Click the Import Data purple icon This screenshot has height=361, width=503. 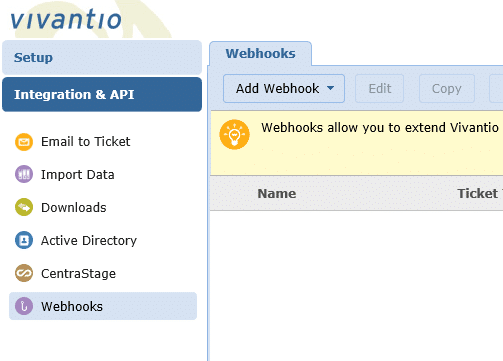24,174
